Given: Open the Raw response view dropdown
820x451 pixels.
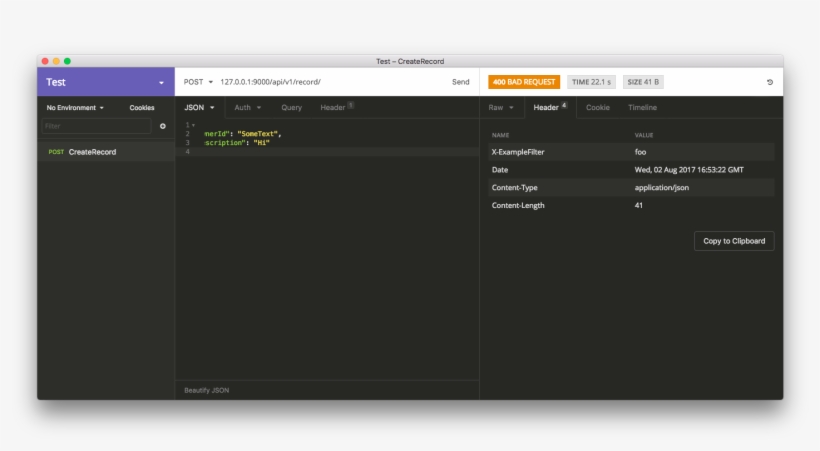Looking at the screenshot, I should [500, 107].
